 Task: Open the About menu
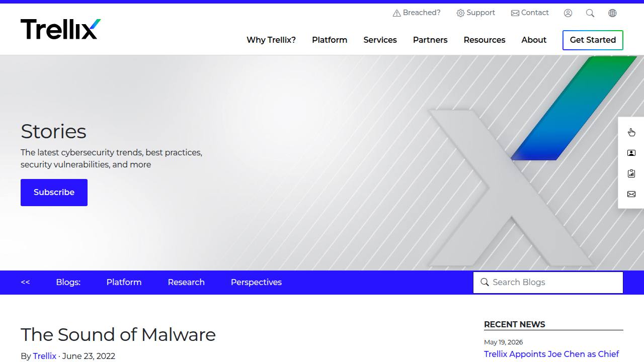tap(534, 40)
